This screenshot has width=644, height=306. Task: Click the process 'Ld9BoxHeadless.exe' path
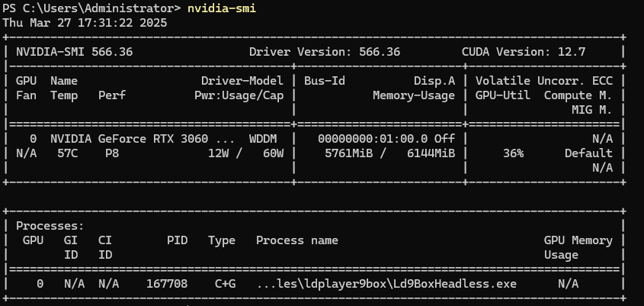click(x=386, y=284)
